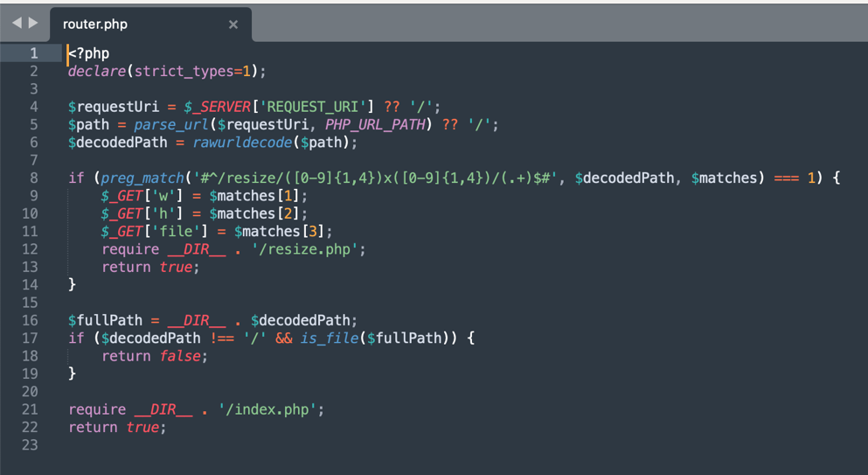Click '$fullPath' variable on line 16
Viewport: 868px width, 475px height.
coord(105,320)
